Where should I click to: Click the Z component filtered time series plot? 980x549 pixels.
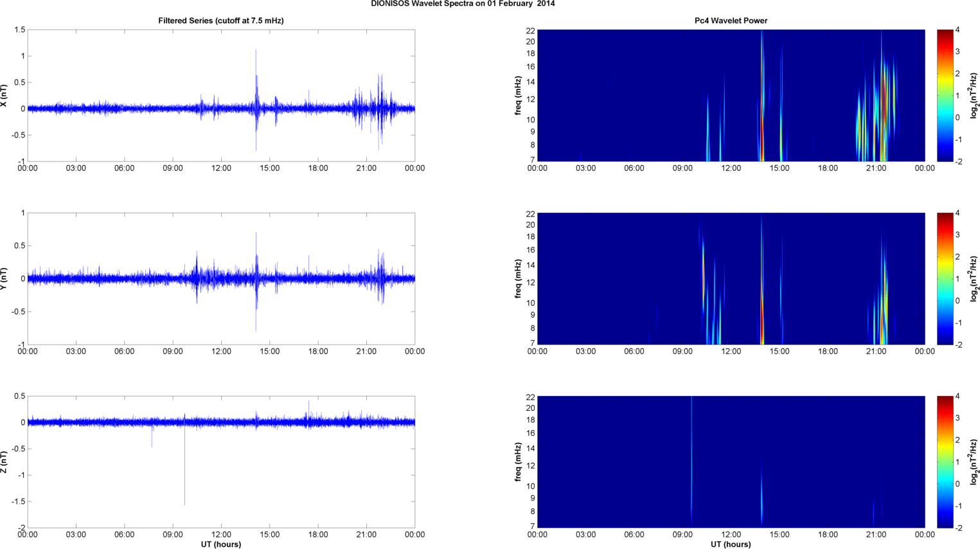click(221, 462)
